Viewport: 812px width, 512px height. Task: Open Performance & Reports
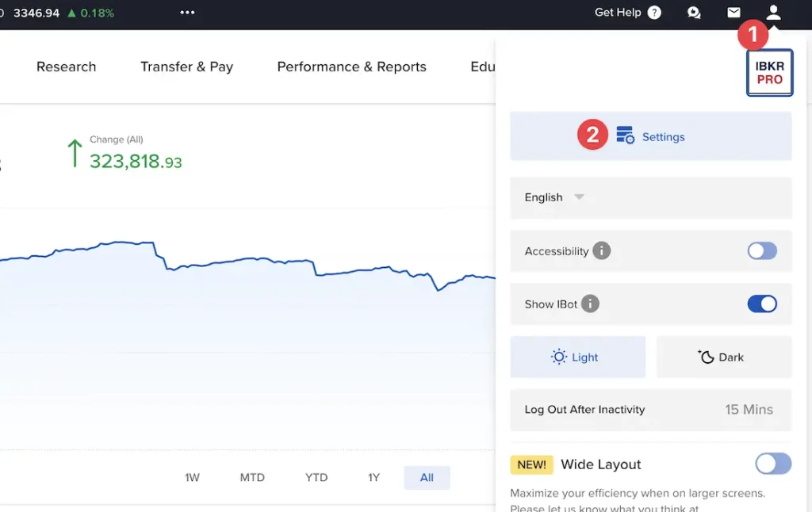coord(351,67)
